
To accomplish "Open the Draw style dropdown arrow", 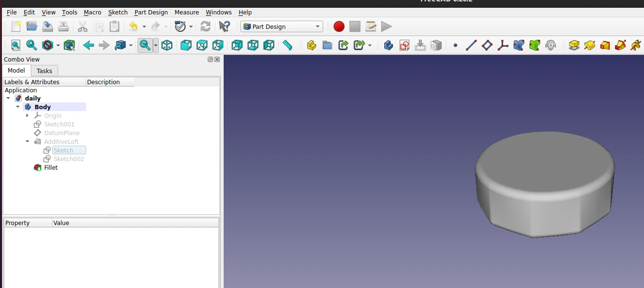I will coord(58,45).
